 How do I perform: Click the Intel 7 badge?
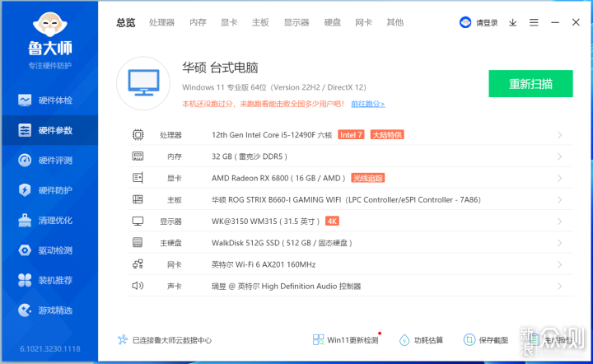tap(351, 135)
